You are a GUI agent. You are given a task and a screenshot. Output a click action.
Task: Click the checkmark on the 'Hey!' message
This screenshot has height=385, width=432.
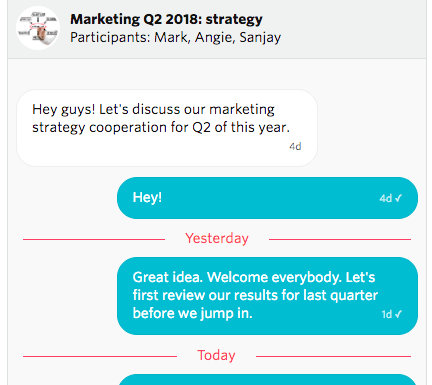click(398, 198)
